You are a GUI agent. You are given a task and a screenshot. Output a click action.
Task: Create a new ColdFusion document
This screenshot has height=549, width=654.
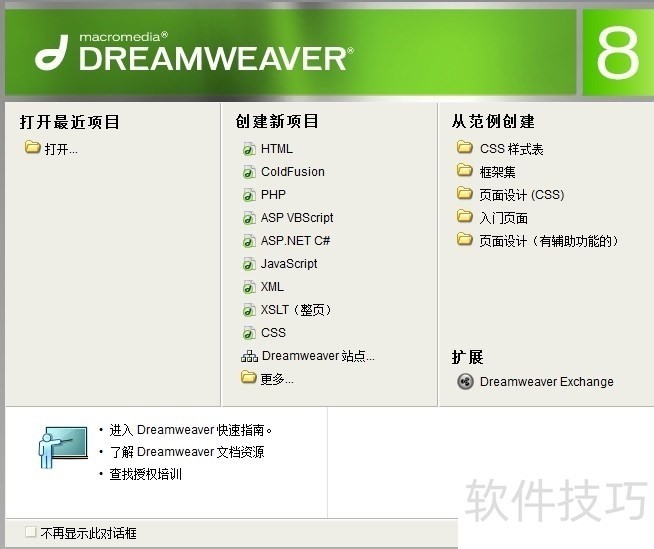coord(292,172)
